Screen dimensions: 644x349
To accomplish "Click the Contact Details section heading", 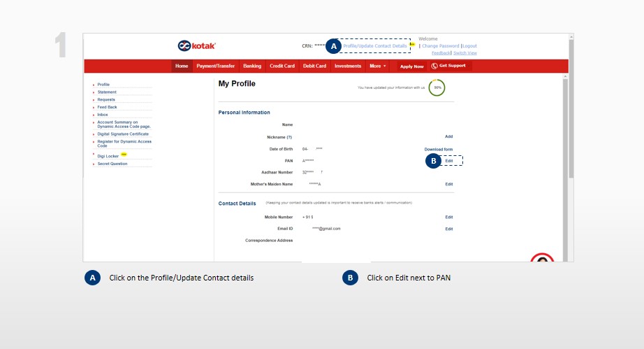I will [x=237, y=204].
